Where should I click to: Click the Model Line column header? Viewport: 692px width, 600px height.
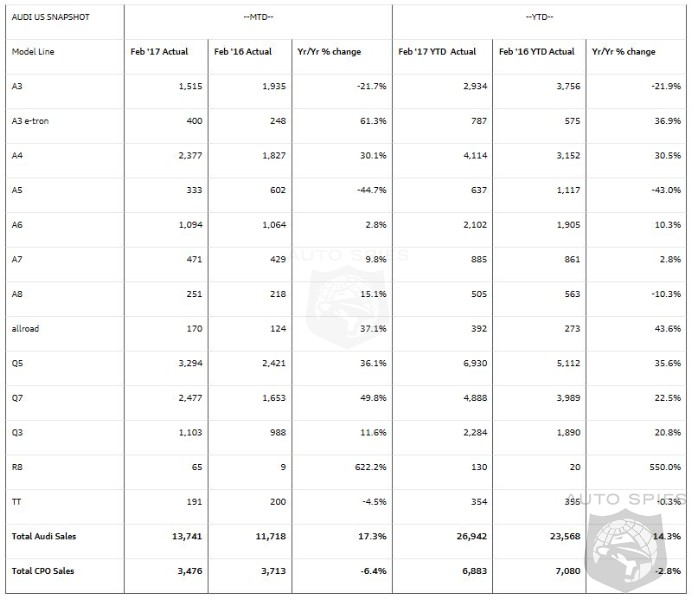pyautogui.click(x=35, y=52)
